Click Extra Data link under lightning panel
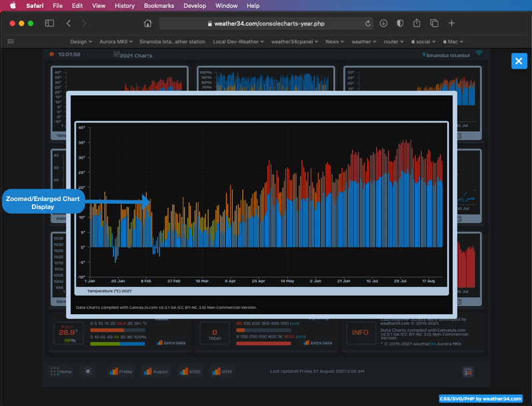 (318, 343)
